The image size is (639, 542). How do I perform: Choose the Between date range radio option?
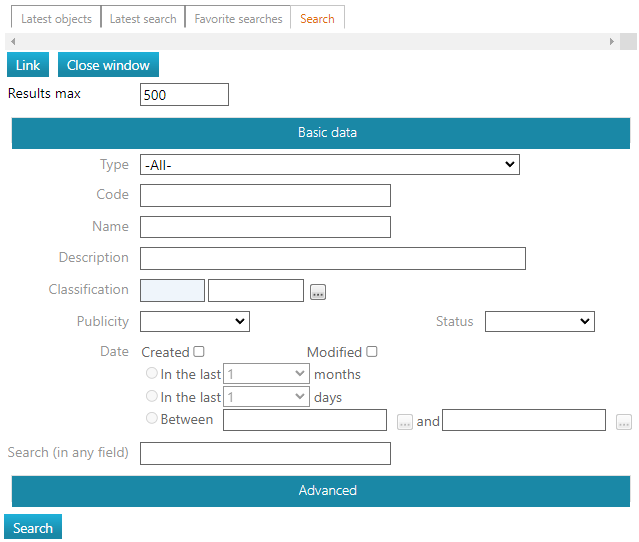point(152,418)
